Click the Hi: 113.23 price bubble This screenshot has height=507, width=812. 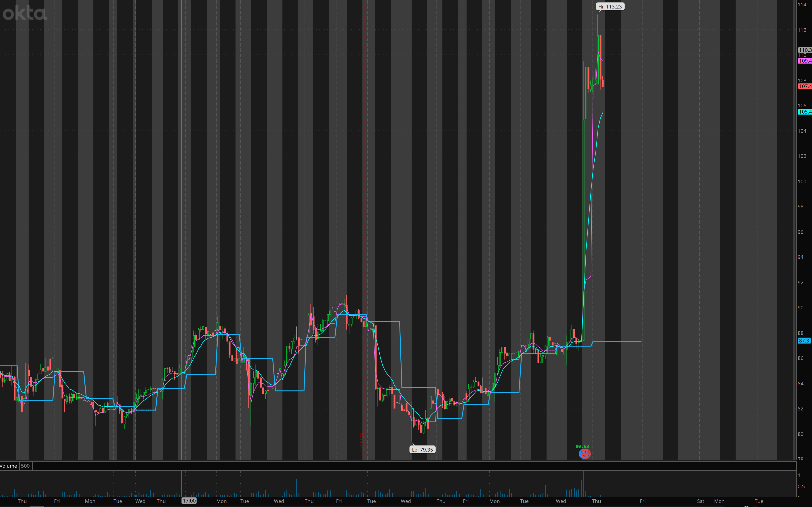610,7
